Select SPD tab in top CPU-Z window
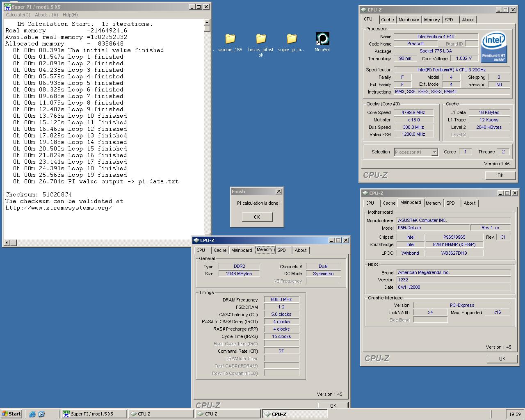525x420 pixels. [449, 20]
